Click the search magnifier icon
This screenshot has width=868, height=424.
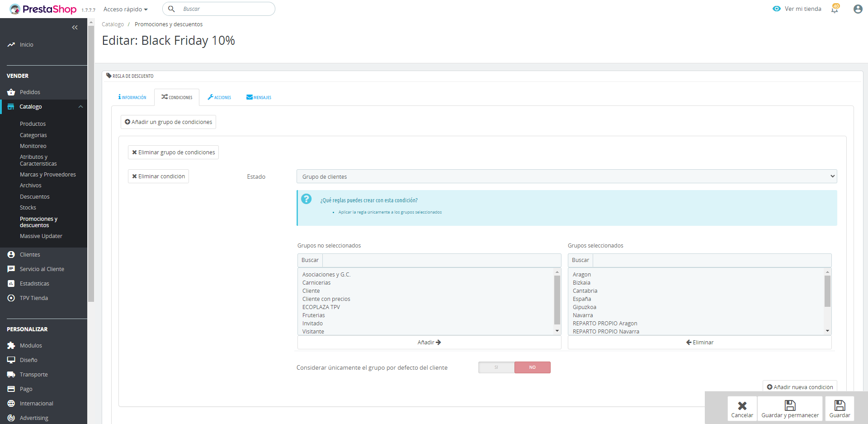[172, 9]
